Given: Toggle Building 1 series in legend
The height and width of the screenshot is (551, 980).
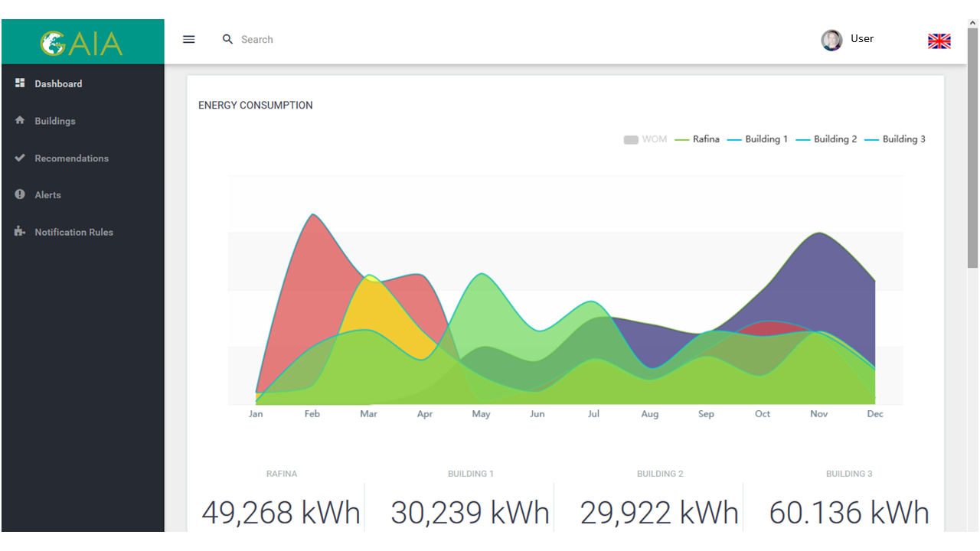Looking at the screenshot, I should [758, 139].
